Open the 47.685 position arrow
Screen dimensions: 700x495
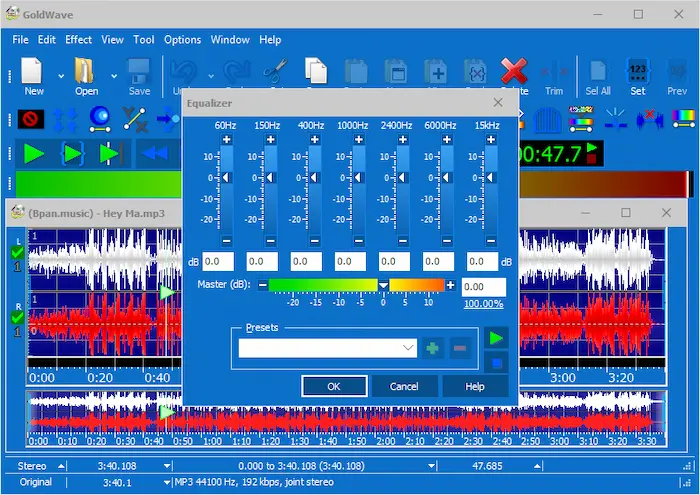click(x=538, y=466)
